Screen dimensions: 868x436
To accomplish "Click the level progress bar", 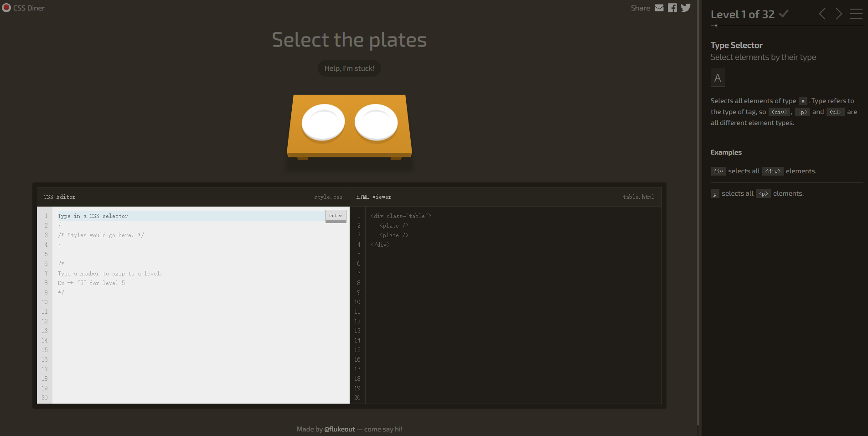I will pos(786,26).
